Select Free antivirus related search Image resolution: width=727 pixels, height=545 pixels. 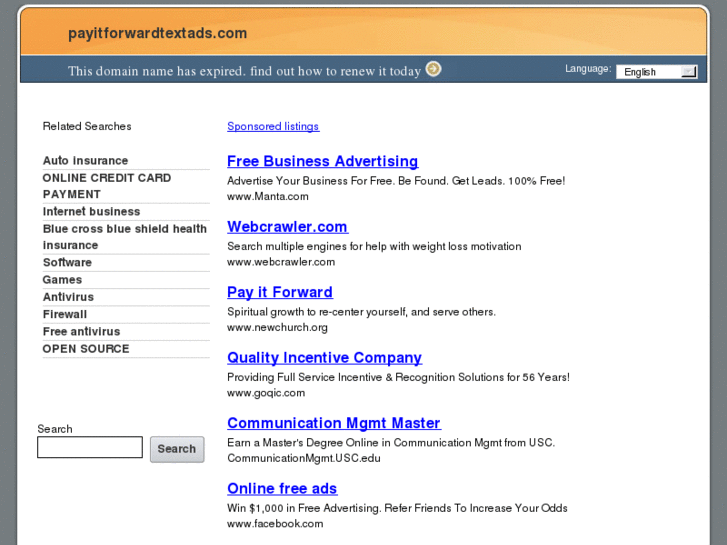(82, 331)
